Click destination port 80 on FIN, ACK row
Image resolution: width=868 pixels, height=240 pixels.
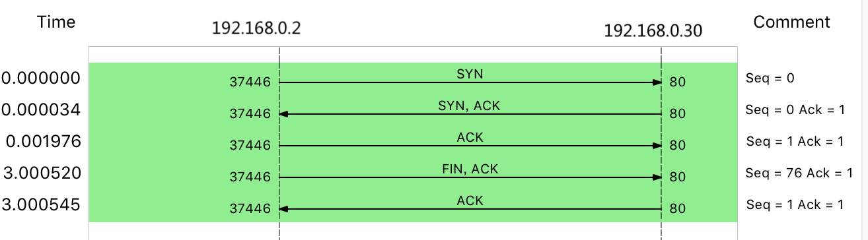pos(677,177)
